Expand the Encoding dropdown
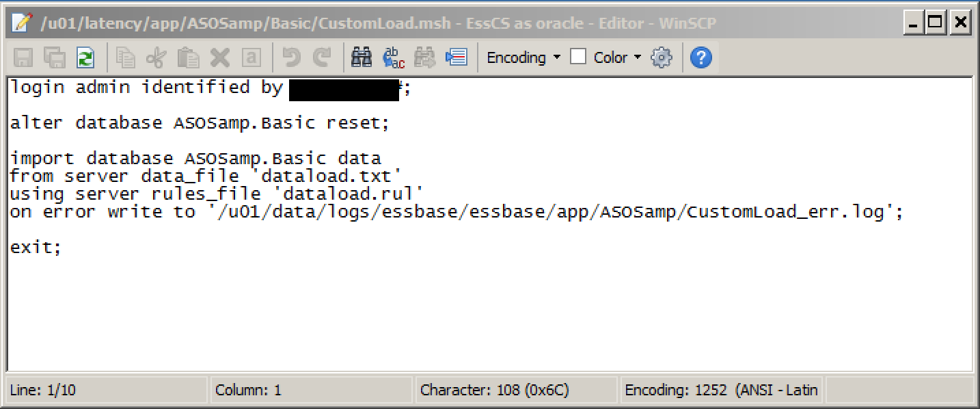Image resolution: width=980 pixels, height=409 pixels. tap(523, 57)
